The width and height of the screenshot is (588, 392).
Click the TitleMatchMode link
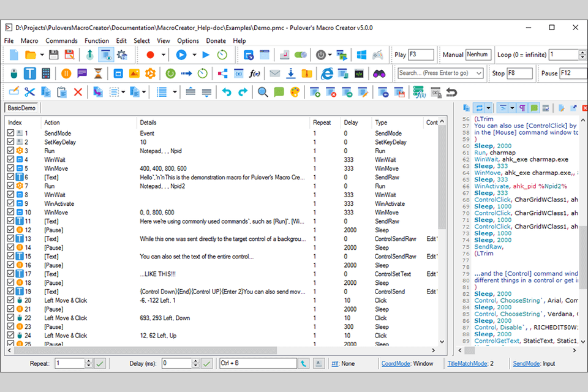pyautogui.click(x=467, y=363)
